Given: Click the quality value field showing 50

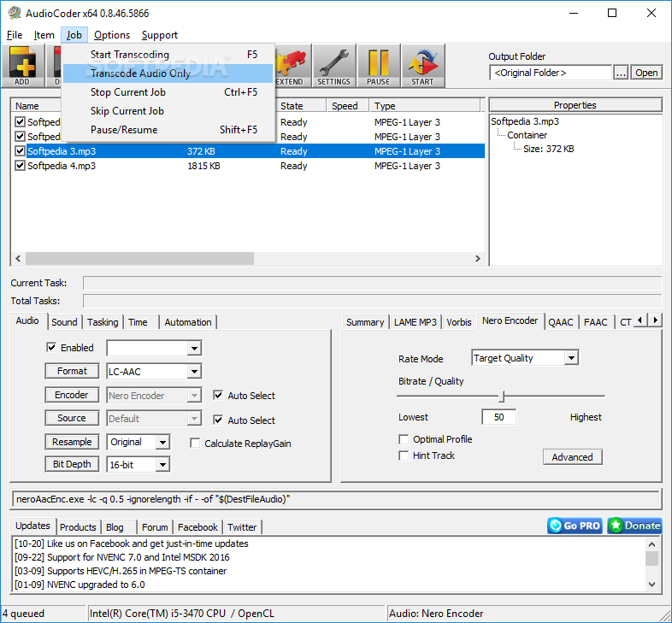Looking at the screenshot, I should coord(498,417).
